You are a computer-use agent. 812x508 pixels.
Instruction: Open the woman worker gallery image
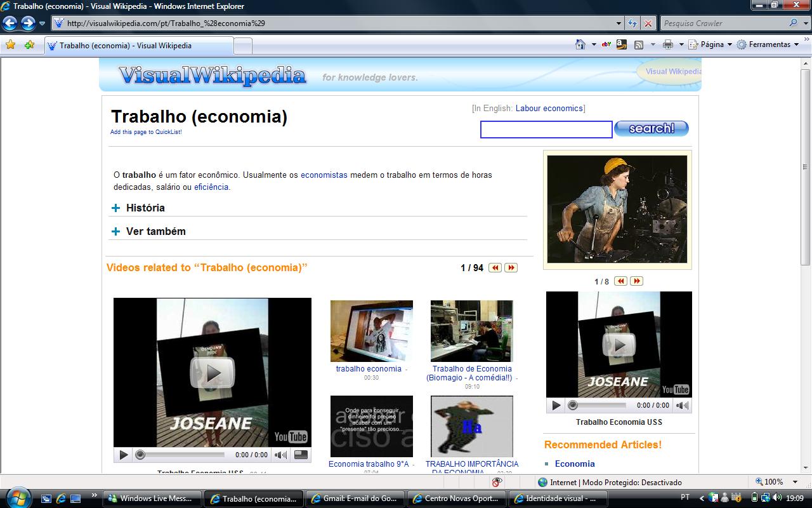[617, 210]
